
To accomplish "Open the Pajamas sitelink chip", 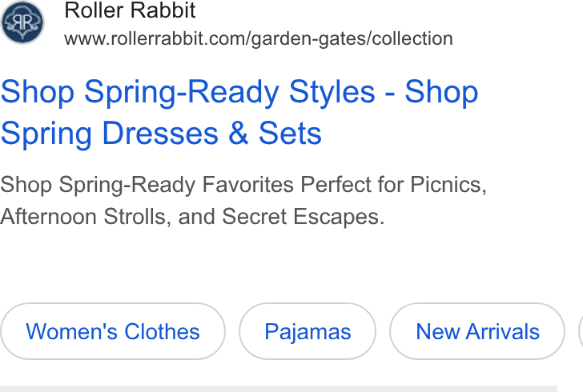I will 308,331.
